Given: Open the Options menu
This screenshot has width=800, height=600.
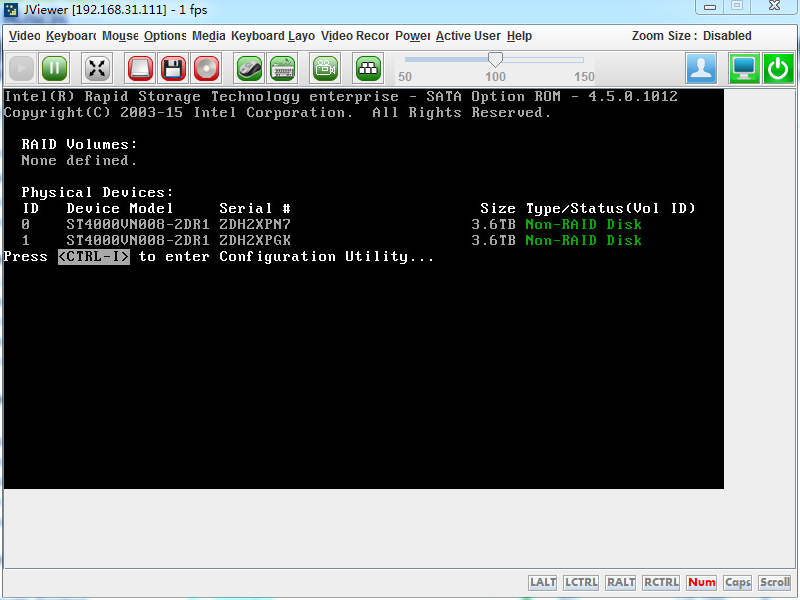Looking at the screenshot, I should click(x=165, y=36).
